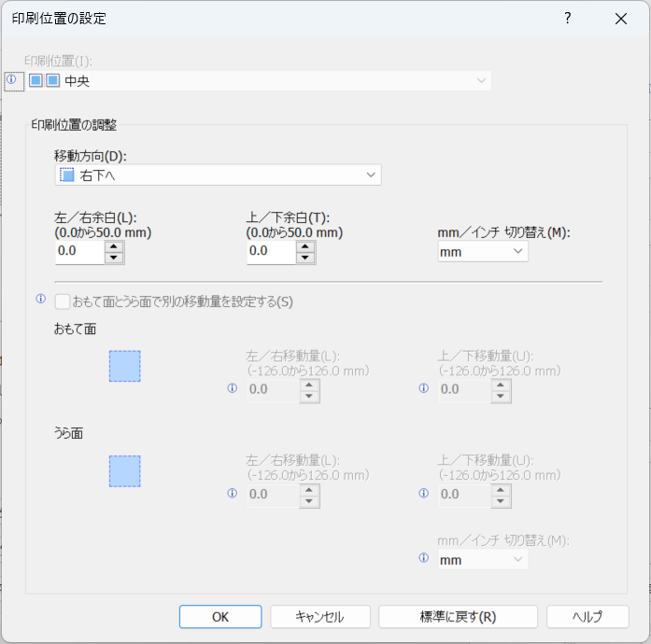The height and width of the screenshot is (644, 651).
Task: Click 標準に戻す(R) to restore defaults
Action: (x=458, y=617)
